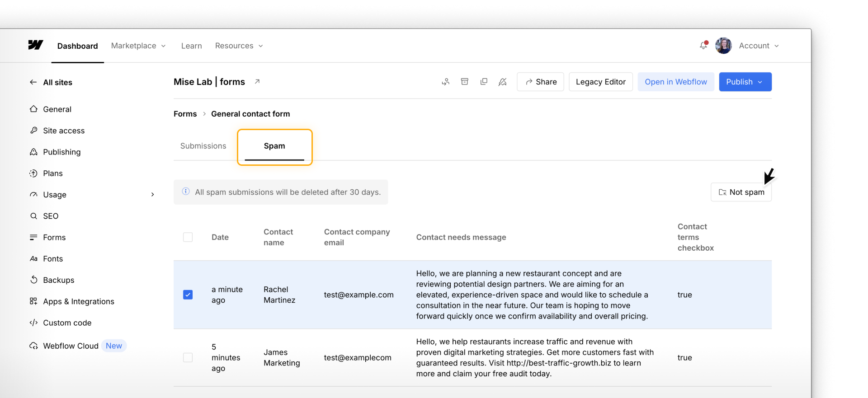Viewport: 868px width, 398px height.
Task: Click the name Rachel Martinez
Action: [x=279, y=295]
